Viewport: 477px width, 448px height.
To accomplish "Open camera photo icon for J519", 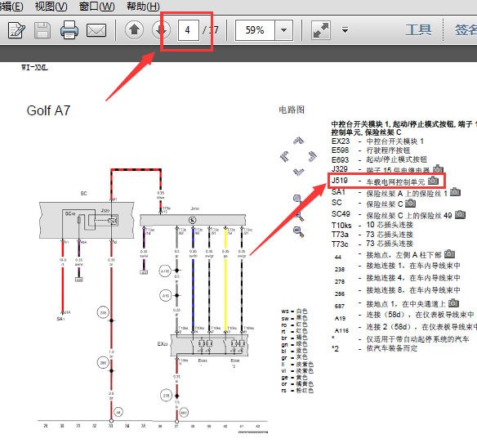I will coord(433,181).
